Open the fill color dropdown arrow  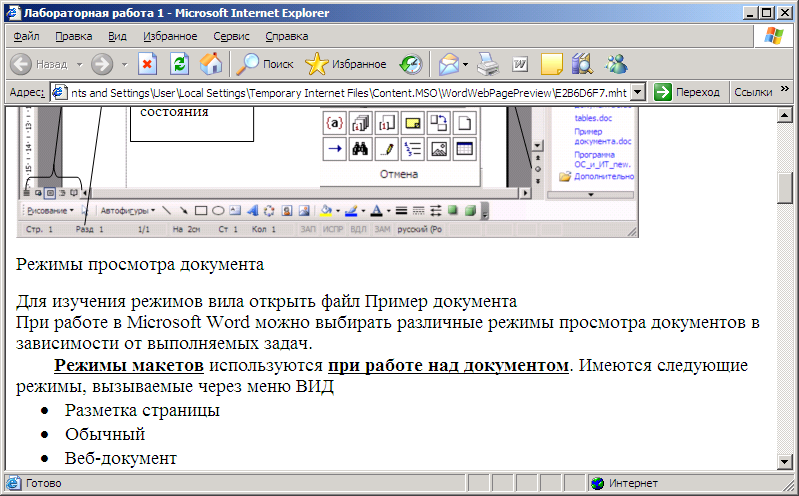click(338, 211)
